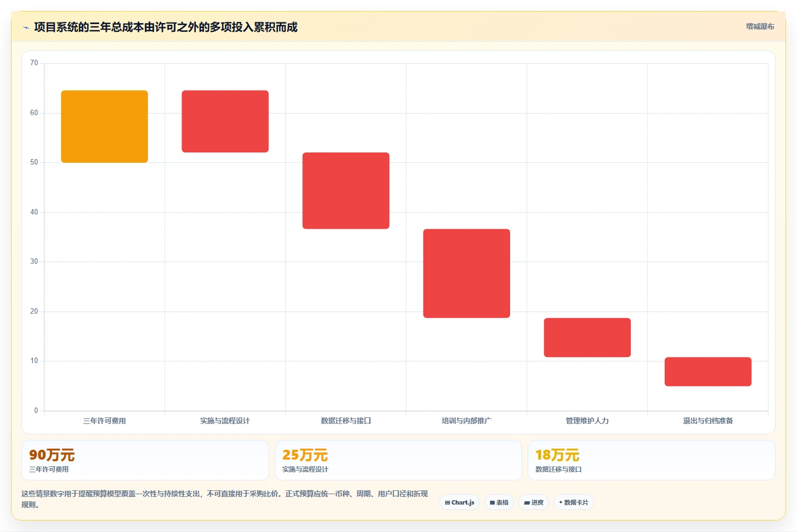Click the red 数据迁移与接口 bar

[346, 191]
